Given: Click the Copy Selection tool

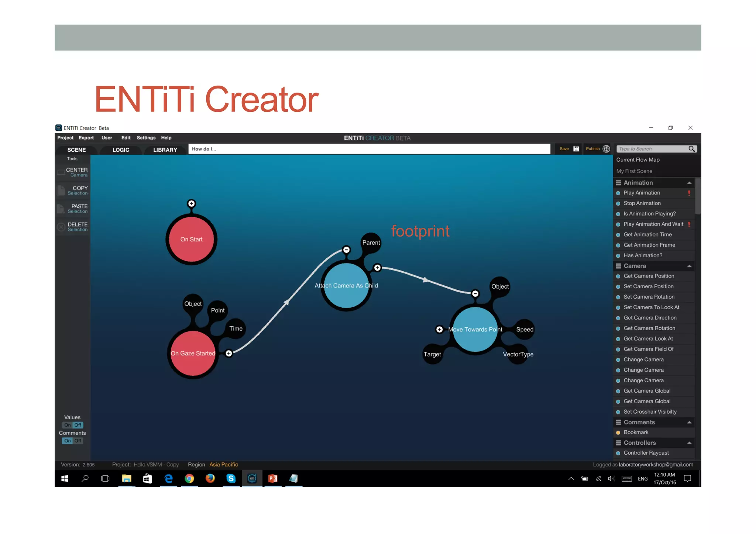Looking at the screenshot, I should (73, 190).
